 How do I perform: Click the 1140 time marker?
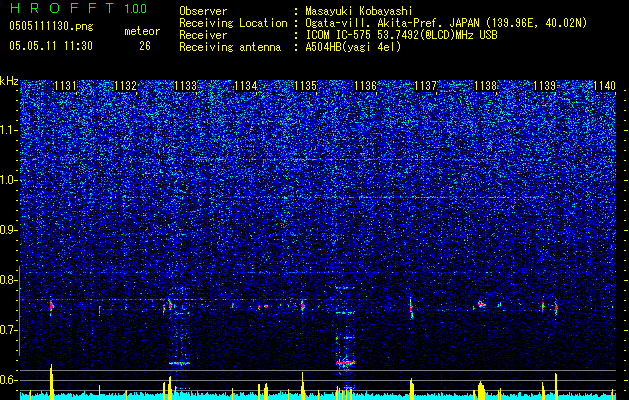[605, 86]
